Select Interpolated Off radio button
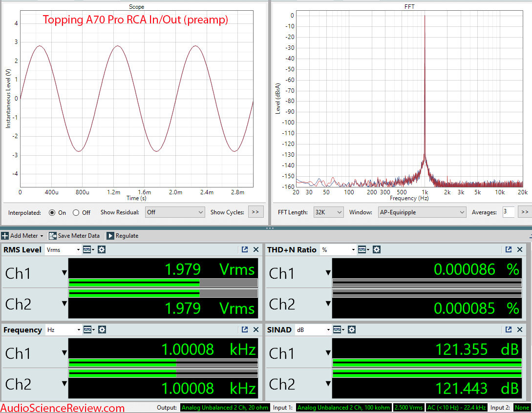532x413 pixels. click(x=76, y=213)
